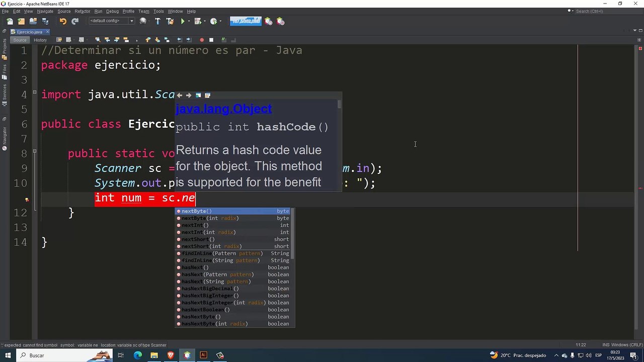This screenshot has width=644, height=362.
Task: Open Brave browser from the taskbar
Action: click(171, 355)
